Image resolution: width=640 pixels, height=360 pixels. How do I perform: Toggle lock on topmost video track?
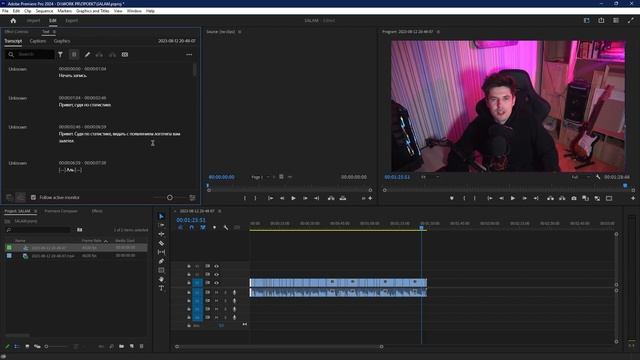(x=189, y=266)
